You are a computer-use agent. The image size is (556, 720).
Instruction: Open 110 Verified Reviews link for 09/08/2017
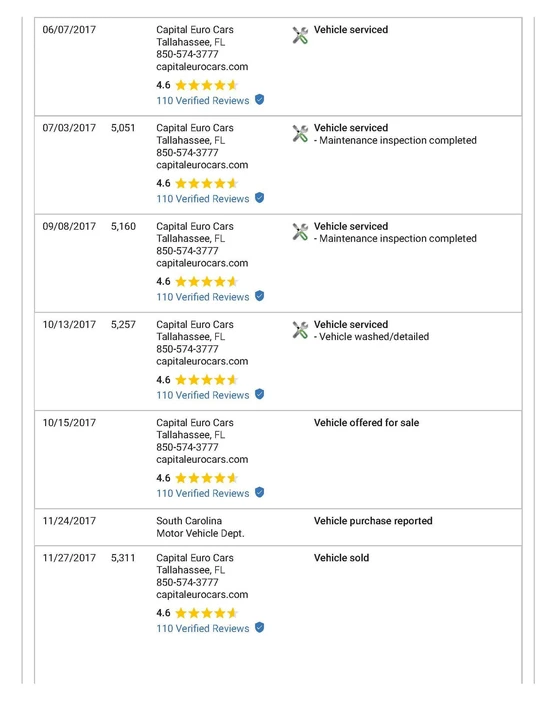202,297
